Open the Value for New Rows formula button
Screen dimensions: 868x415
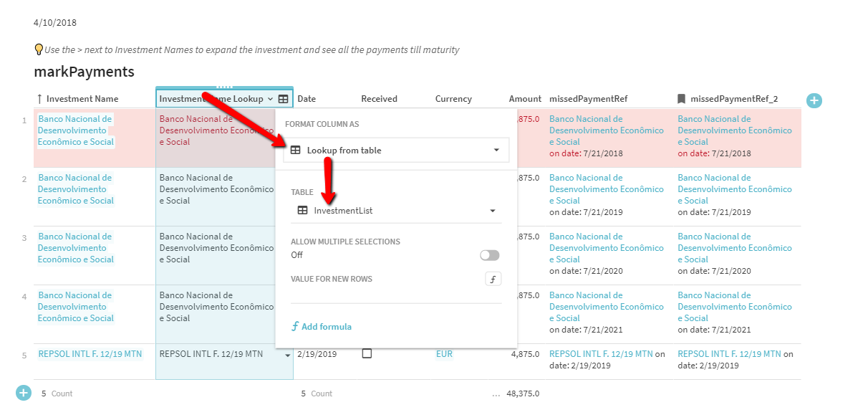493,280
